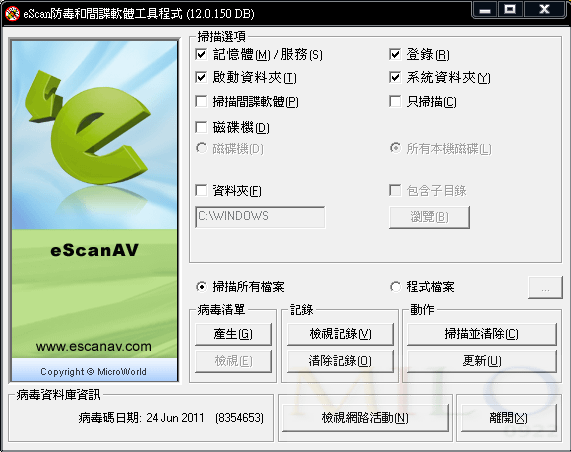Enable the 磁碟機(D) checkbox
The height and width of the screenshot is (452, 571).
click(x=201, y=127)
